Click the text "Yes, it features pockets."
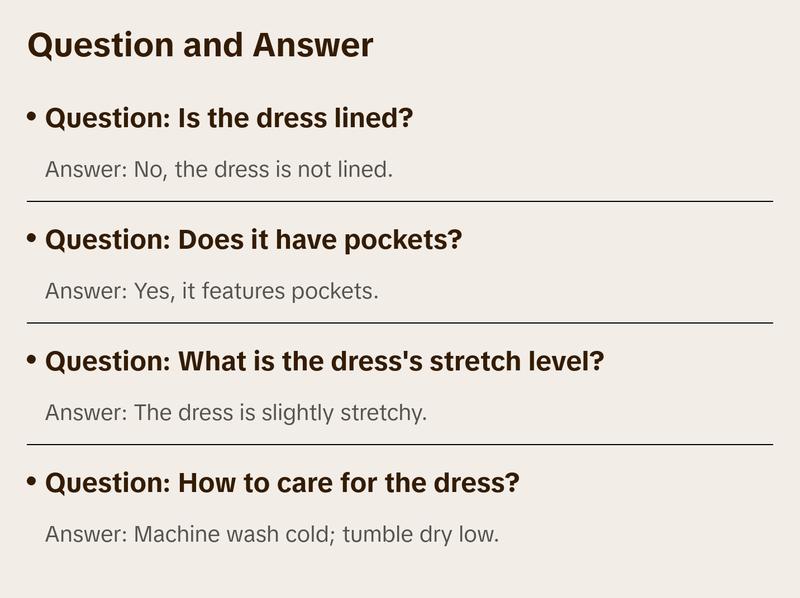 [x=256, y=291]
